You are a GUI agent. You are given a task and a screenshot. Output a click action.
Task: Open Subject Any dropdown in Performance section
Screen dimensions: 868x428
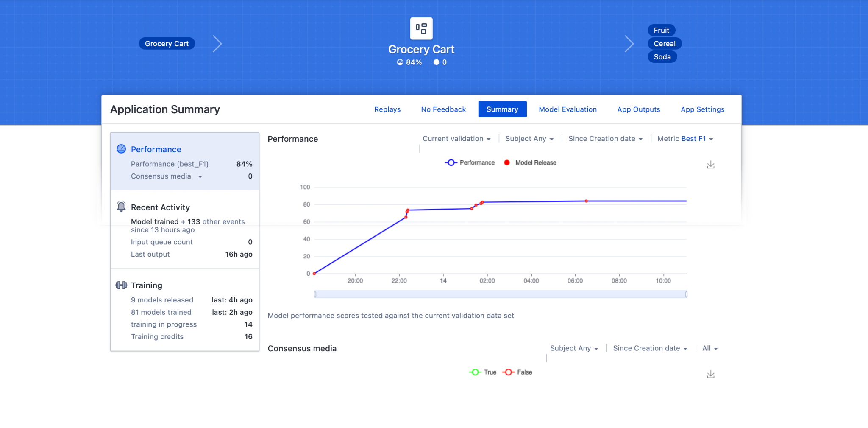529,139
